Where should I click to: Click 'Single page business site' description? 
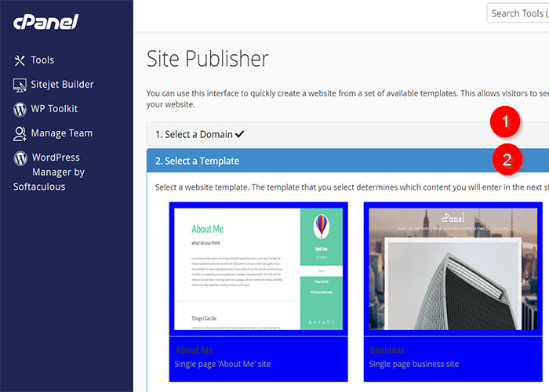click(x=414, y=364)
